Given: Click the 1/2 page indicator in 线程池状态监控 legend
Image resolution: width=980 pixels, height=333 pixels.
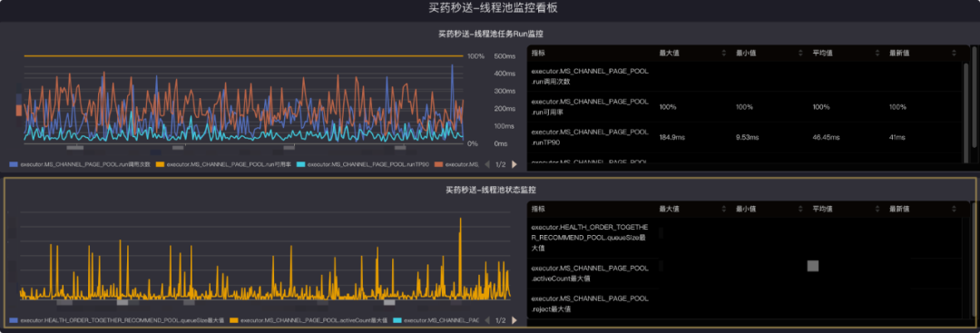Looking at the screenshot, I should [x=501, y=320].
